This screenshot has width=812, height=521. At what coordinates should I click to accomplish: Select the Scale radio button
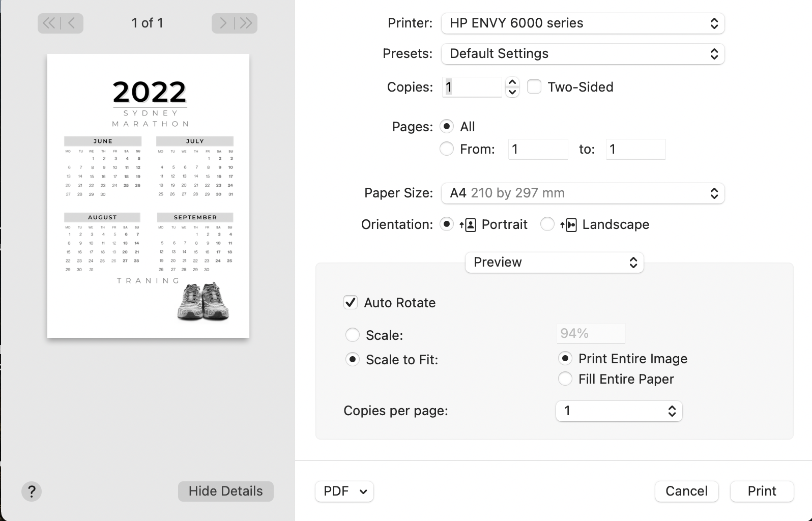pos(353,335)
